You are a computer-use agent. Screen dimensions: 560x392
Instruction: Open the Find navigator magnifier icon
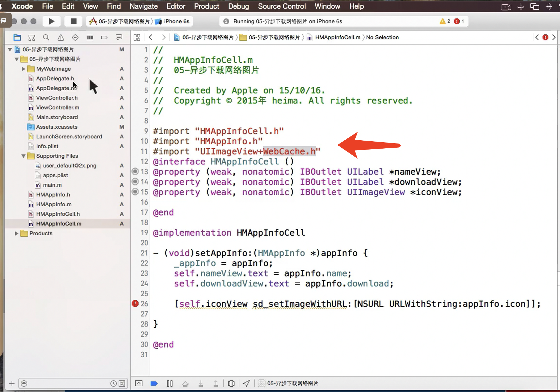click(46, 38)
